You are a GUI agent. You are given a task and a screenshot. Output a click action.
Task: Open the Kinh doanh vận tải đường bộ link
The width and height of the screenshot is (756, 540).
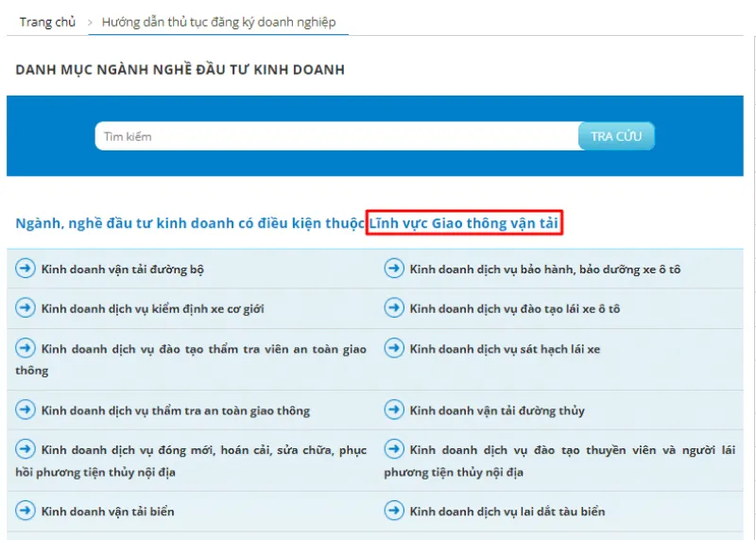click(x=123, y=270)
